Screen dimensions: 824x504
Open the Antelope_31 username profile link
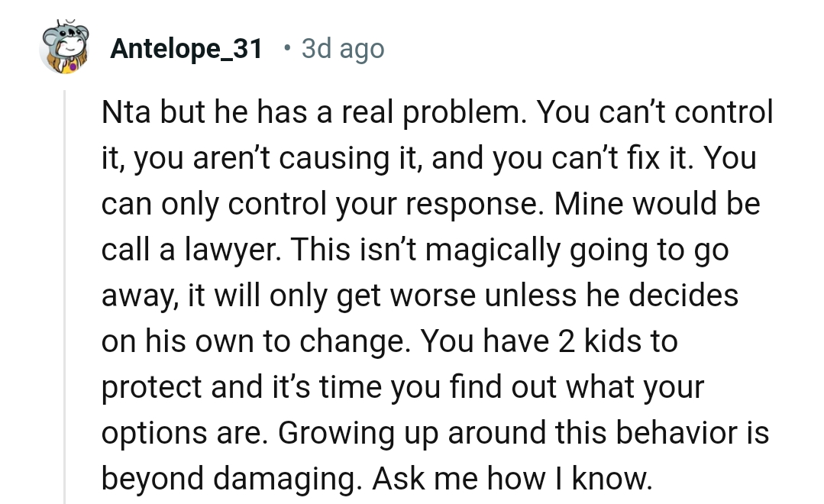[186, 50]
